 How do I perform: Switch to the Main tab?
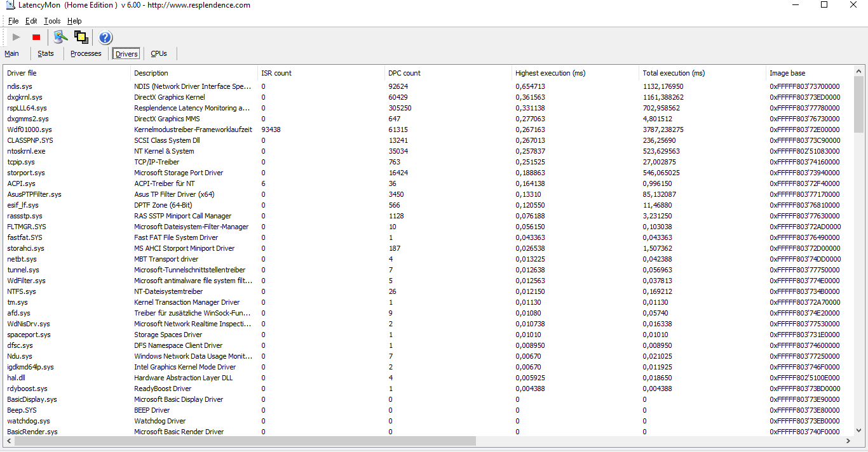click(x=12, y=54)
